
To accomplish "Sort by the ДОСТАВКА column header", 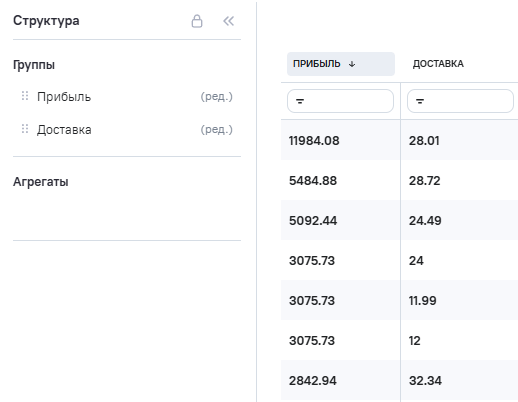I will tap(438, 64).
